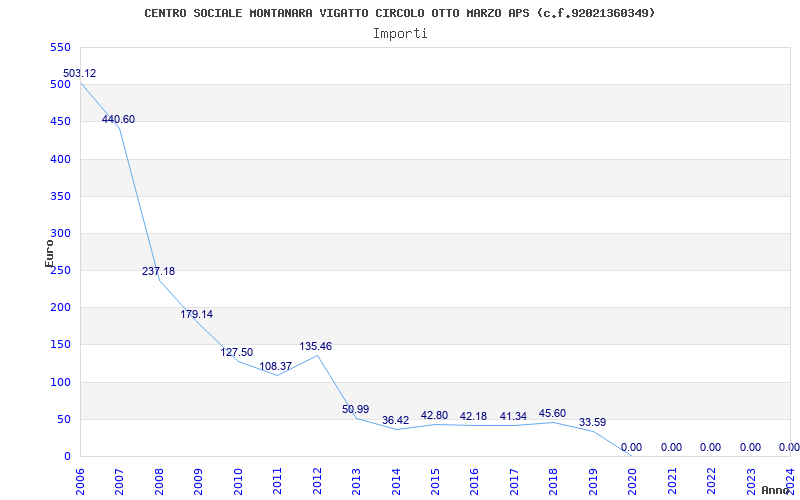Select the 33.59 data label

pyautogui.click(x=592, y=422)
